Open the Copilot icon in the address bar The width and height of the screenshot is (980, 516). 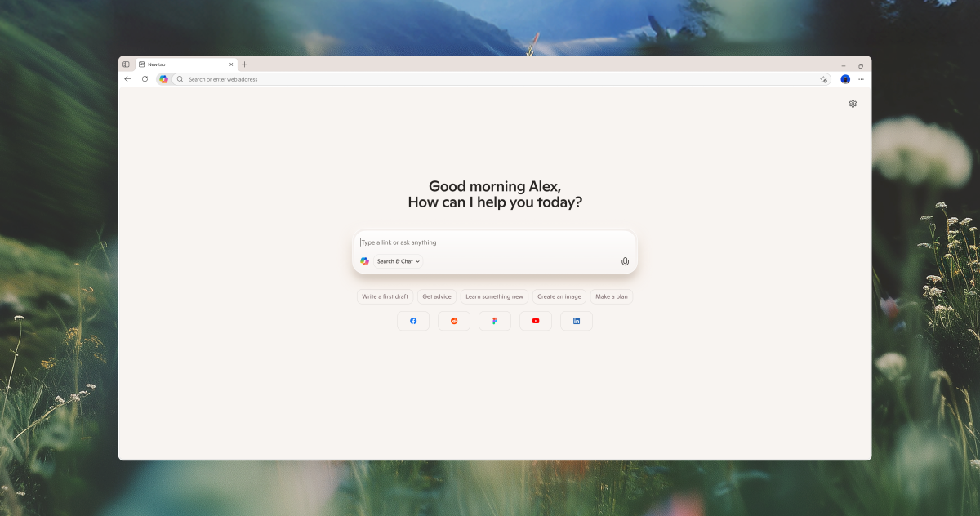[163, 79]
